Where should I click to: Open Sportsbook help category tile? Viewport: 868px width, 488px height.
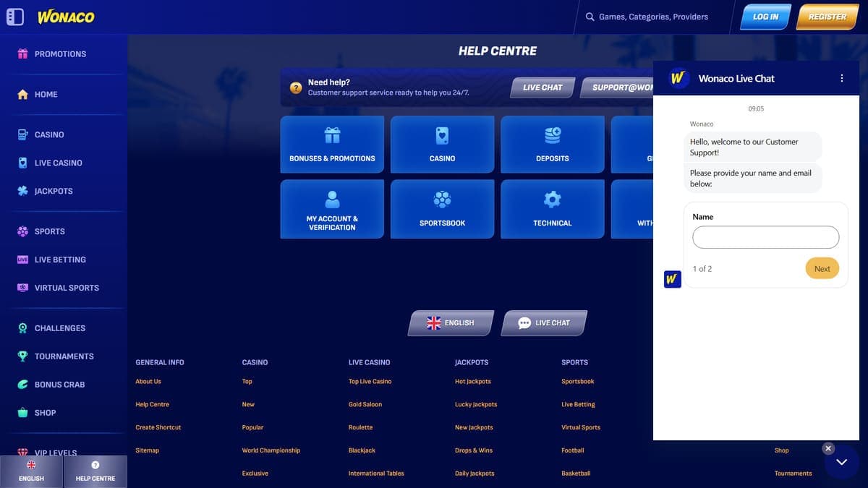(x=442, y=209)
